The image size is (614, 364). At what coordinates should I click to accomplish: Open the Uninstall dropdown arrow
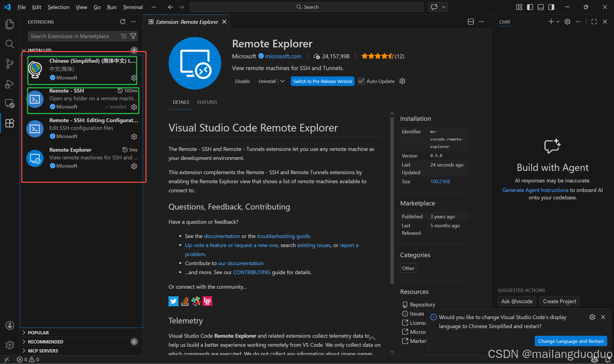click(x=282, y=81)
